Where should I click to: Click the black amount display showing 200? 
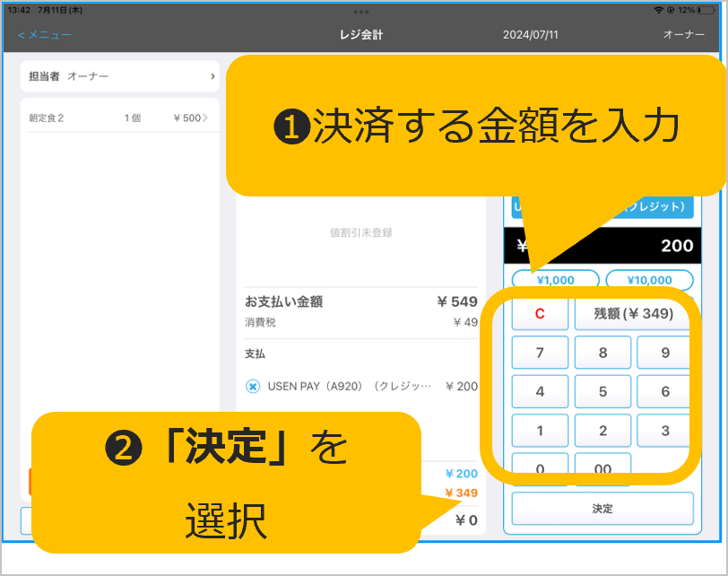tap(602, 246)
